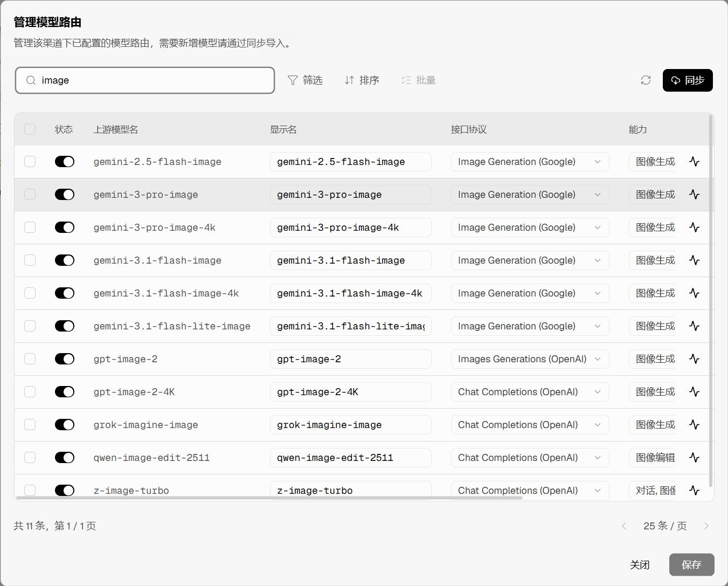This screenshot has width=728, height=586.
Task: Click pulse icon for gemini-3.1-flash-image-4k
Action: (694, 293)
